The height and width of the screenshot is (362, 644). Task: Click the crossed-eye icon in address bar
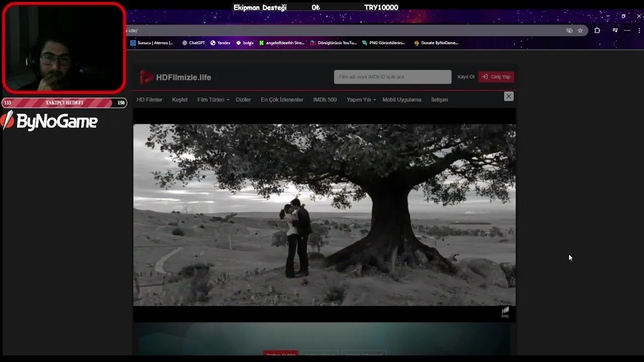(x=570, y=31)
